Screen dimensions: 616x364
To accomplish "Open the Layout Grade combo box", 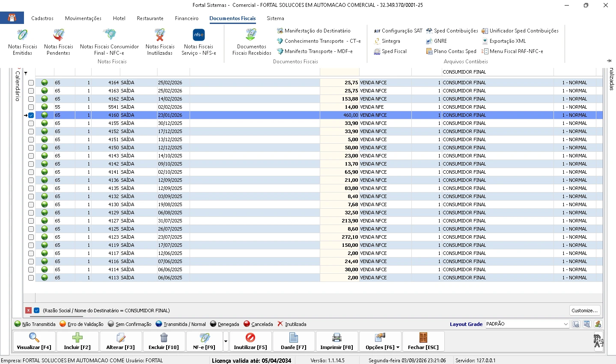I will pyautogui.click(x=527, y=324).
